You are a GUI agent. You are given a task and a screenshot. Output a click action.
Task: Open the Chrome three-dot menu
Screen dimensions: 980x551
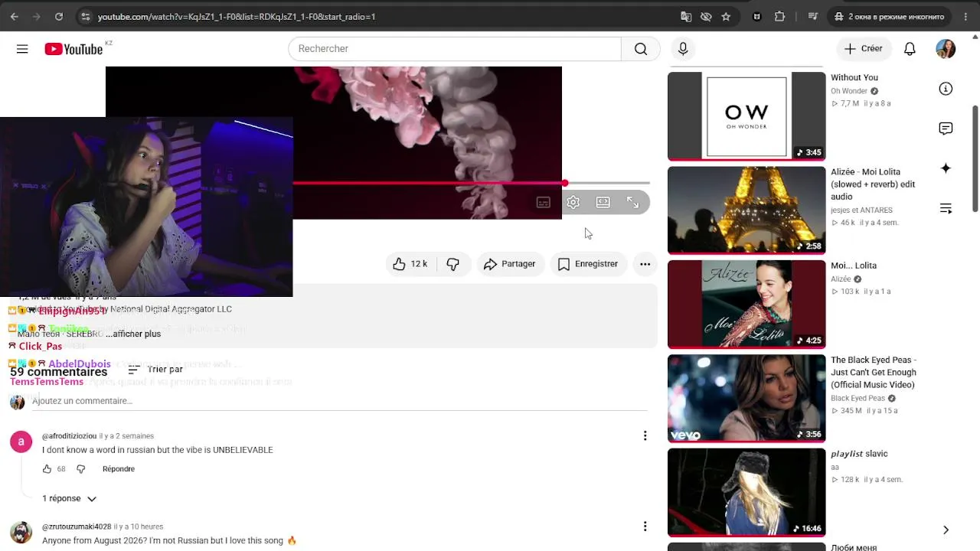pos(965,16)
